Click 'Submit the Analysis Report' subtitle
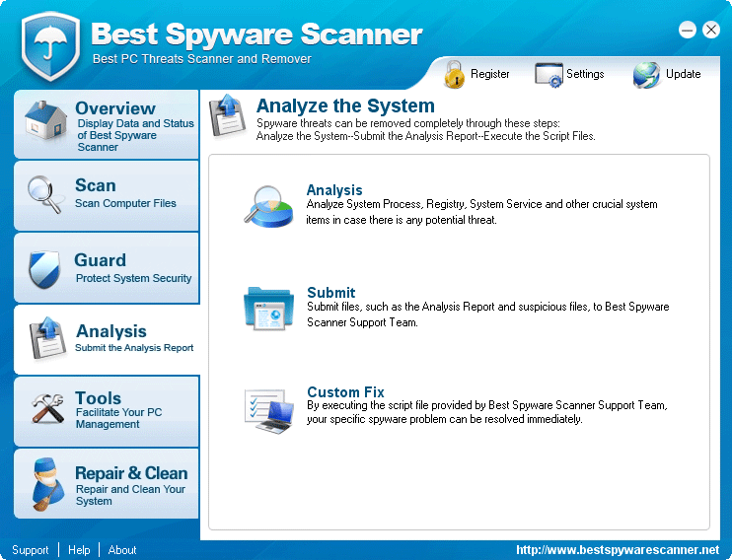The height and width of the screenshot is (560, 732). coord(134,348)
